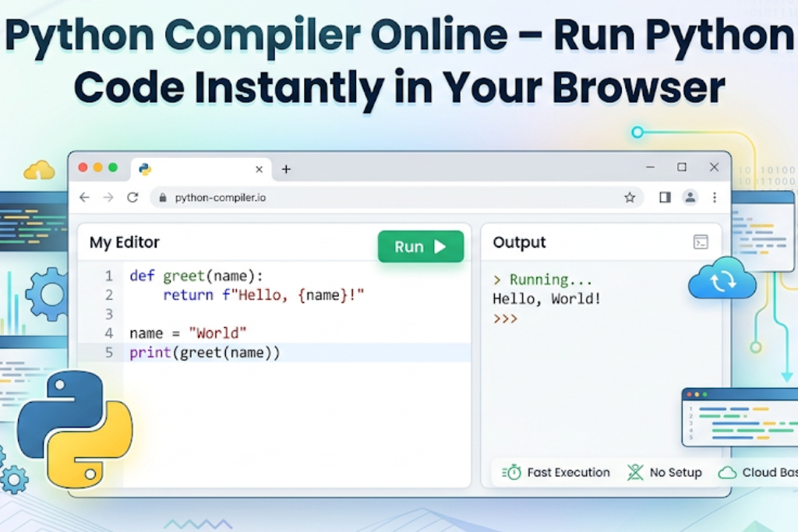Toggle the sidebar panel icon near the address bar

[x=664, y=198]
